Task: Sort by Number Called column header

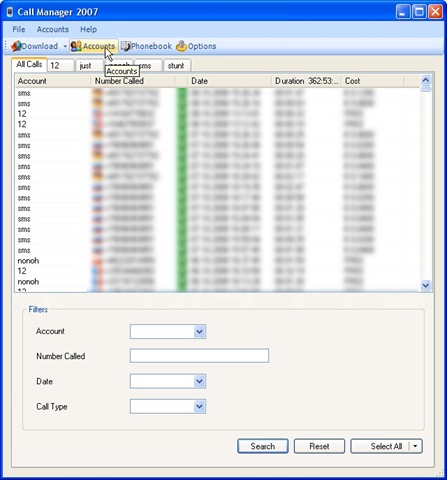Action: pos(133,81)
